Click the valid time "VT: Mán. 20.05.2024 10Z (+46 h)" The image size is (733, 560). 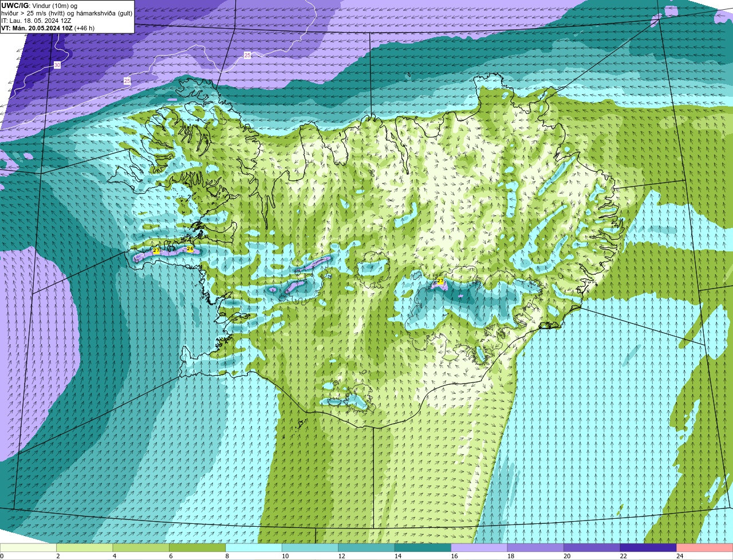tap(48, 28)
